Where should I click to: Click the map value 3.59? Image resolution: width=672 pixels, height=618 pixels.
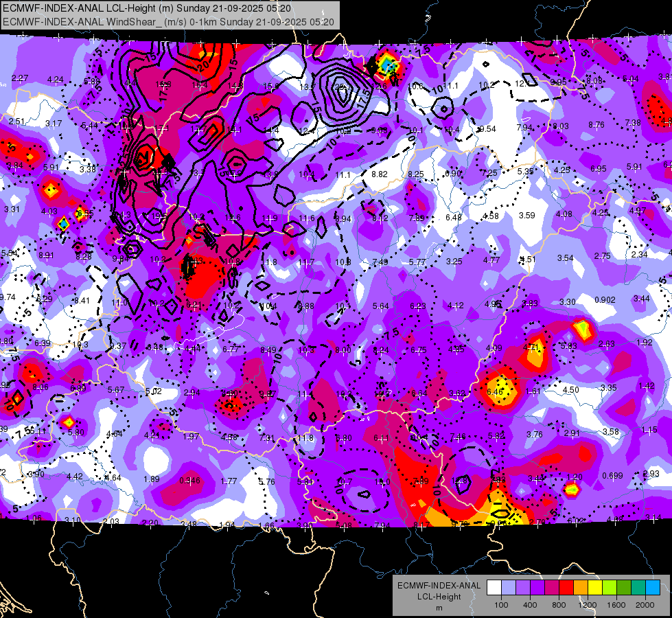click(x=526, y=216)
